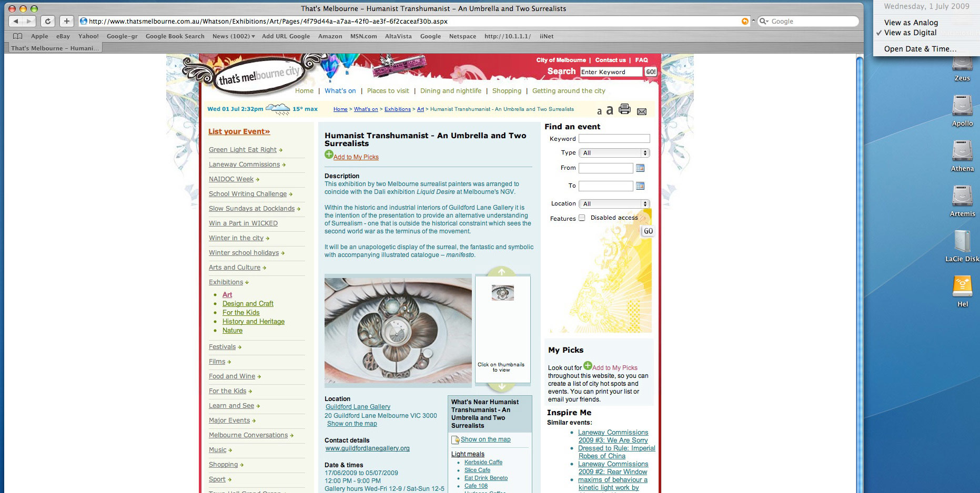Click map icon beside Show on the map

(x=456, y=440)
